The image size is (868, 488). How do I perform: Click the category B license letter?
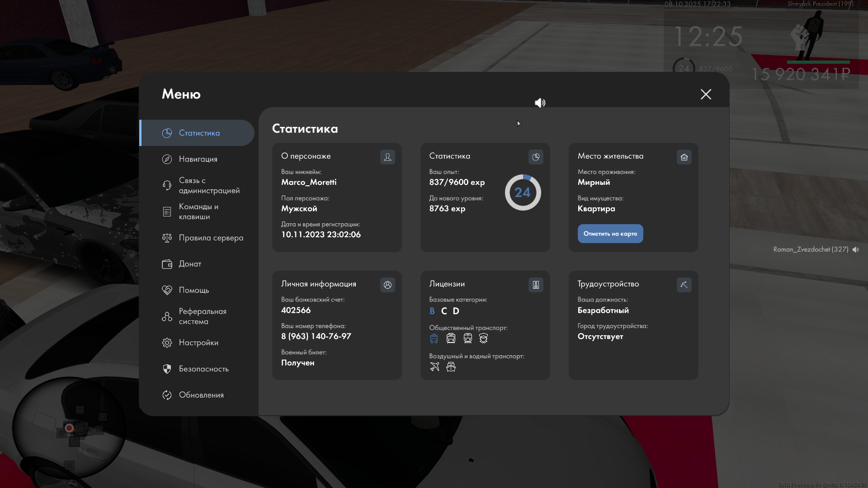tap(432, 311)
